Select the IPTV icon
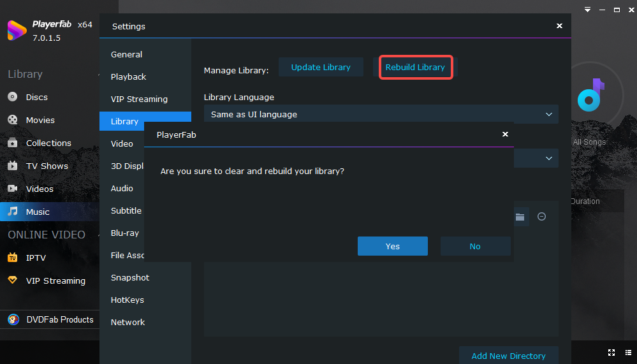Screen dimensions: 637x364 point(13,258)
